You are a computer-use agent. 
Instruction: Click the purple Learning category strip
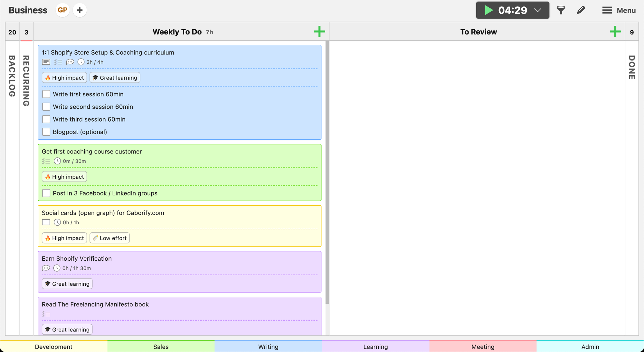pyautogui.click(x=375, y=347)
